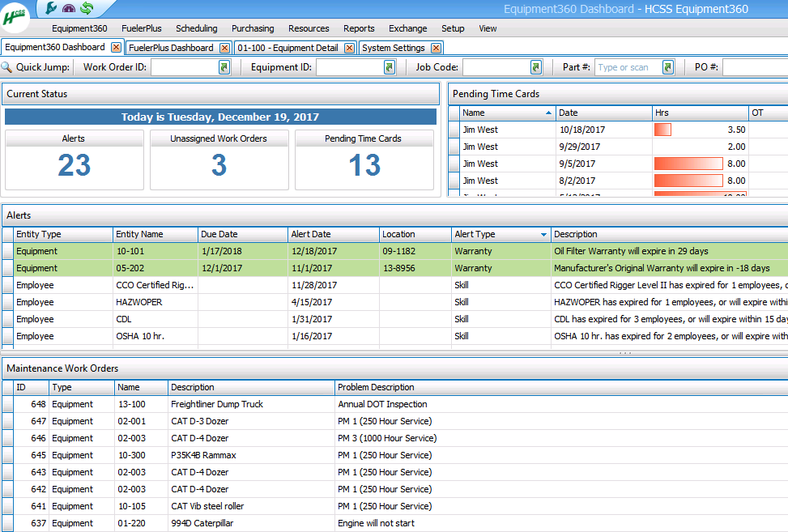Focus the Job Code input field
Screen dimensions: 788x532
click(x=496, y=67)
